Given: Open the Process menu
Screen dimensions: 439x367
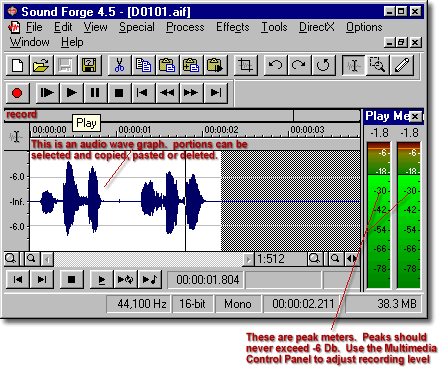Looking at the screenshot, I should pos(185,27).
